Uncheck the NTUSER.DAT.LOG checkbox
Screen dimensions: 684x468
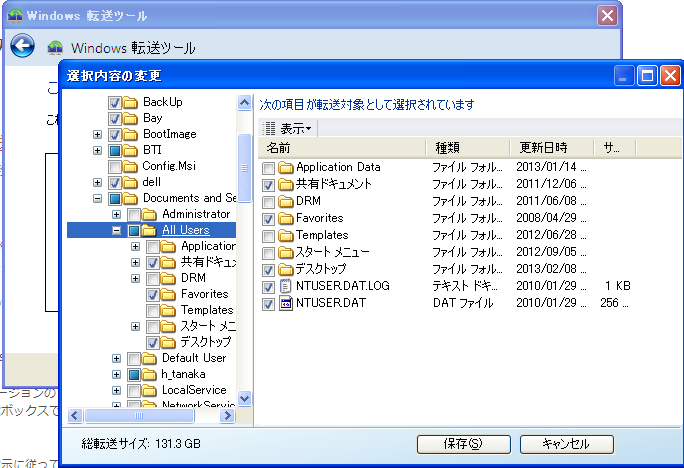point(268,287)
